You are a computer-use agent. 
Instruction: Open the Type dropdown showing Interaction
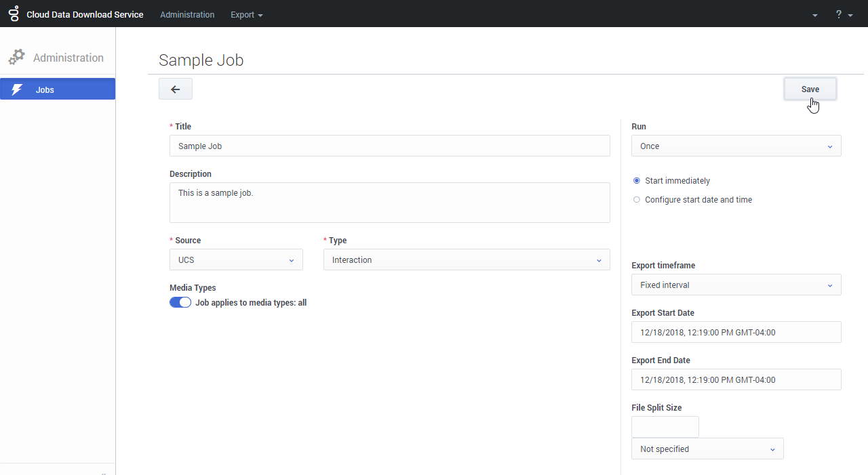[x=466, y=260]
